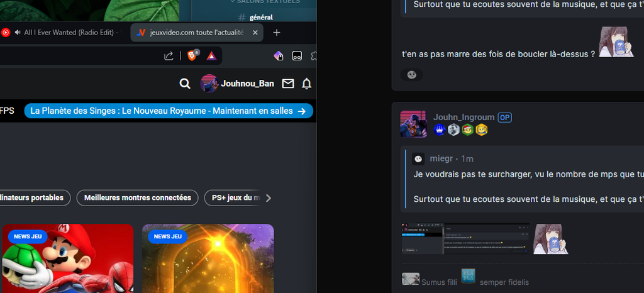Click the share page icon in address bar

(169, 56)
